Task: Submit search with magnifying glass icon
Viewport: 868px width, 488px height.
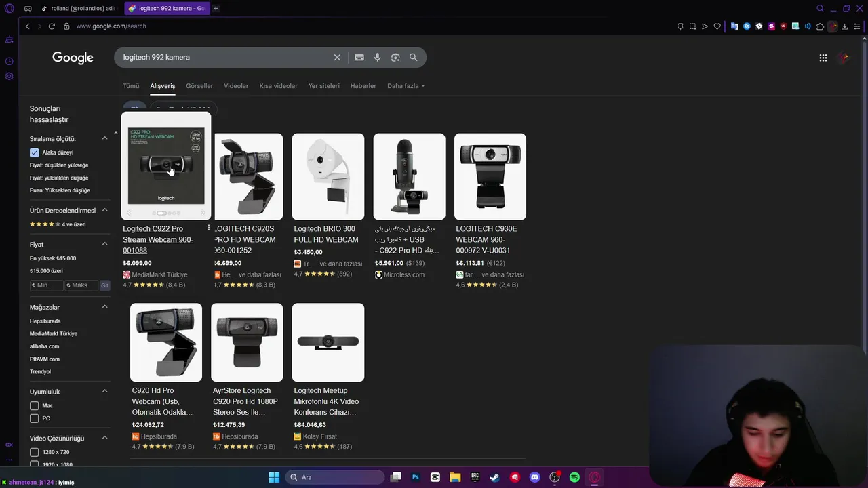Action: click(x=413, y=58)
